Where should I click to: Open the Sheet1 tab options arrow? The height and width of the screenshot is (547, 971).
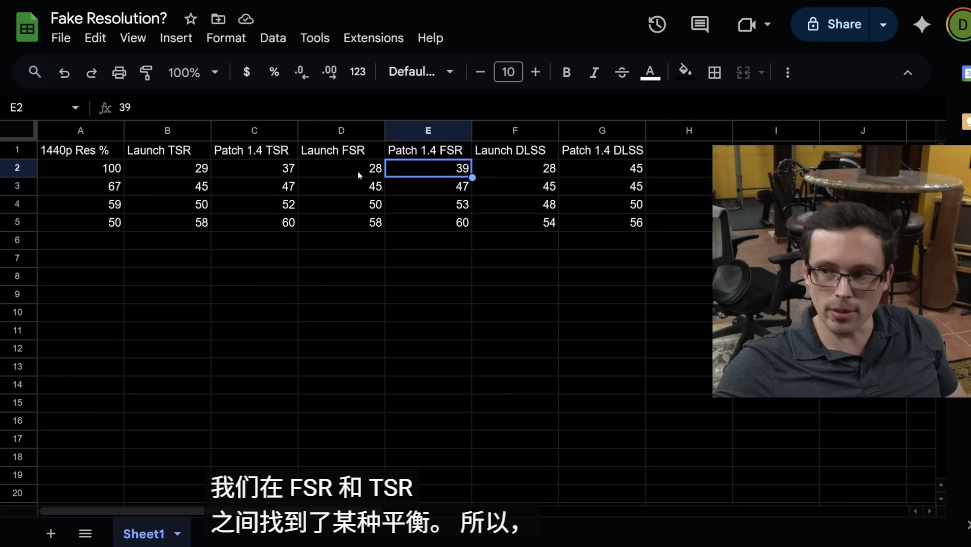(x=178, y=533)
